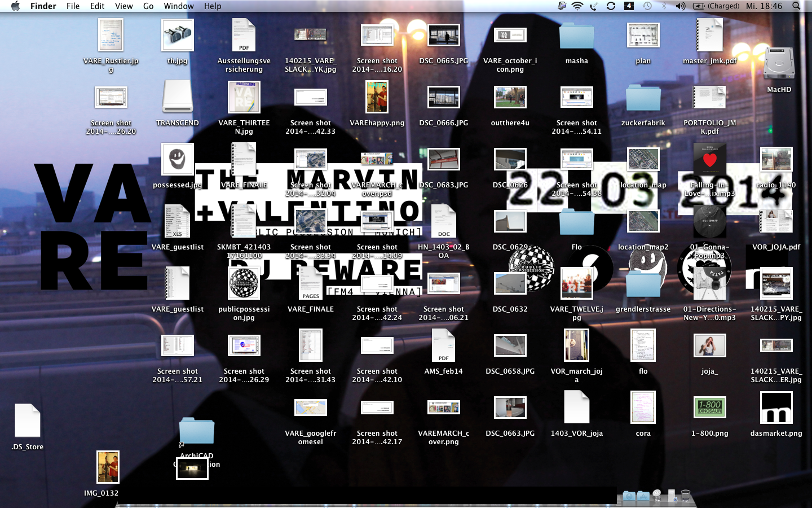The width and height of the screenshot is (812, 508).
Task: Select the dasmarket.png file
Action: point(776,408)
